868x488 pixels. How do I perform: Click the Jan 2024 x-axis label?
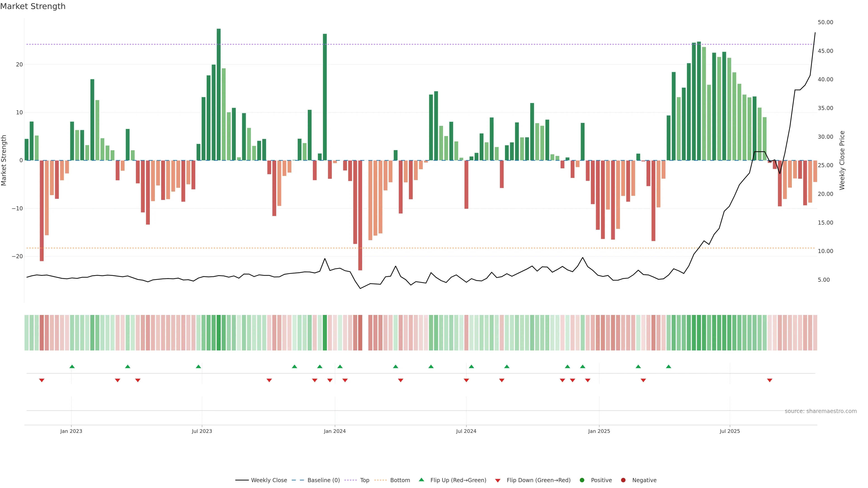pos(335,431)
